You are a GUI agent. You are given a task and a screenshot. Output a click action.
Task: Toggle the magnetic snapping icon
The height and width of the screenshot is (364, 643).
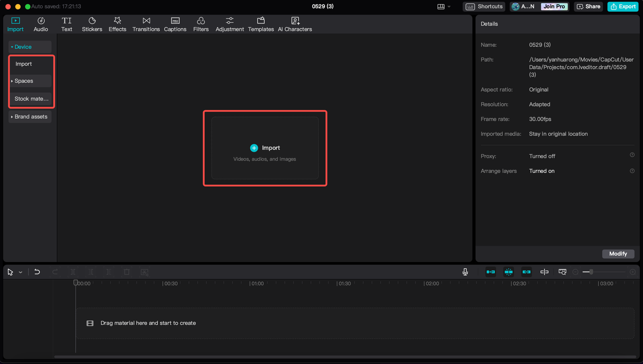coord(508,272)
